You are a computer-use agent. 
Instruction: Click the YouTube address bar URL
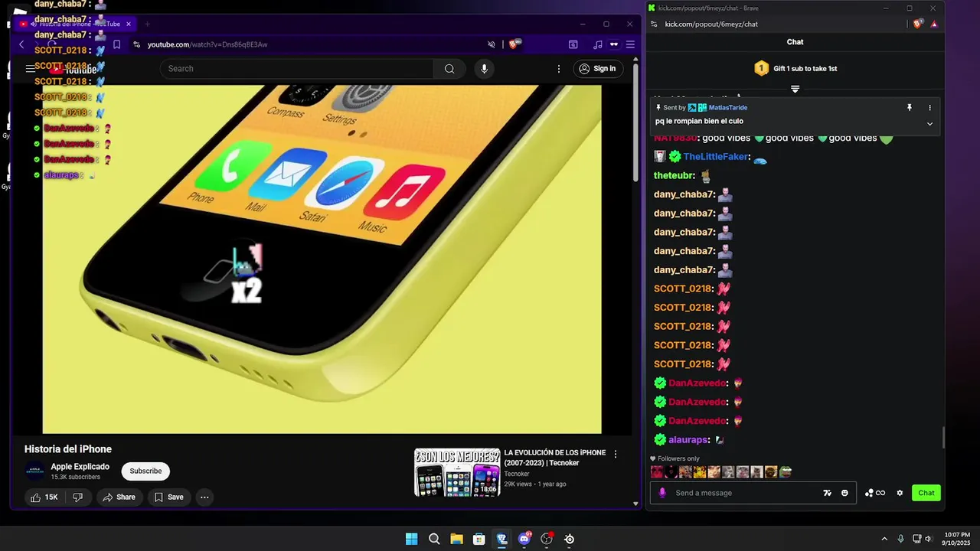click(x=207, y=44)
